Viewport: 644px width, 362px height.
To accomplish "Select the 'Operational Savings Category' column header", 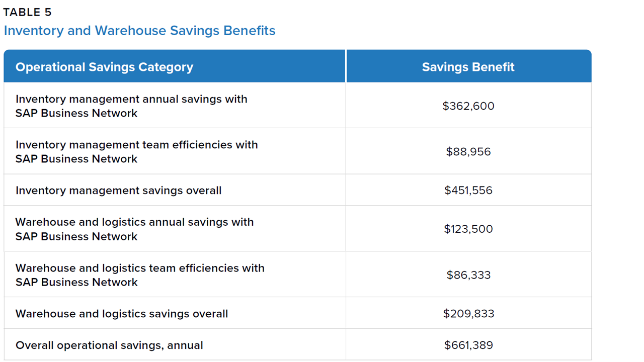I will pos(104,67).
